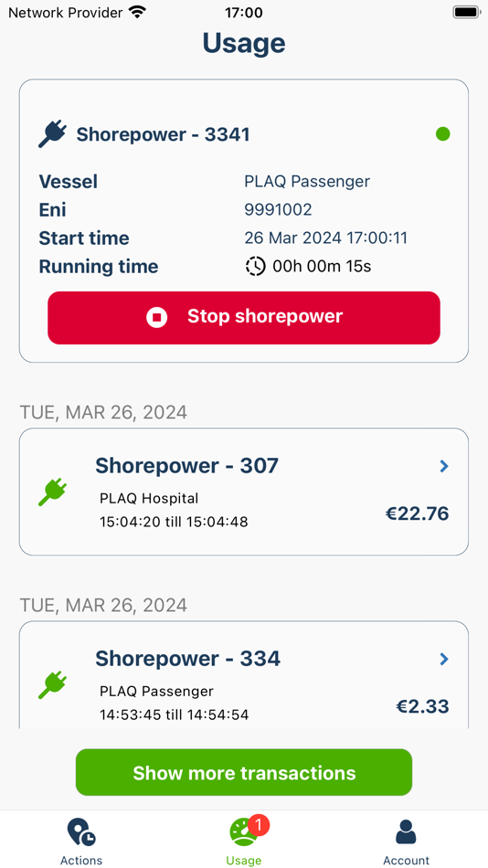Tap the Shorepower - 3341 session title
The image size is (488, 868).
coord(163,134)
